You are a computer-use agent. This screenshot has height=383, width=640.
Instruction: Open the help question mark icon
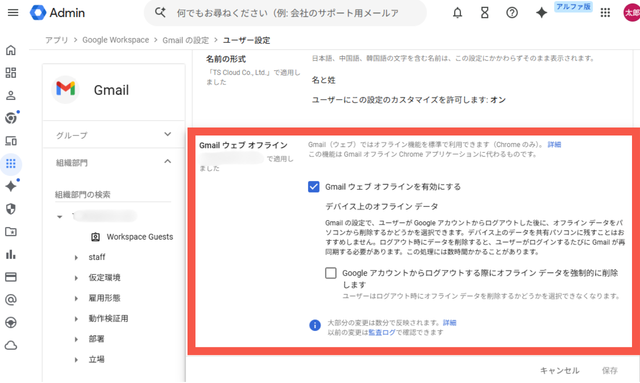coord(512,13)
